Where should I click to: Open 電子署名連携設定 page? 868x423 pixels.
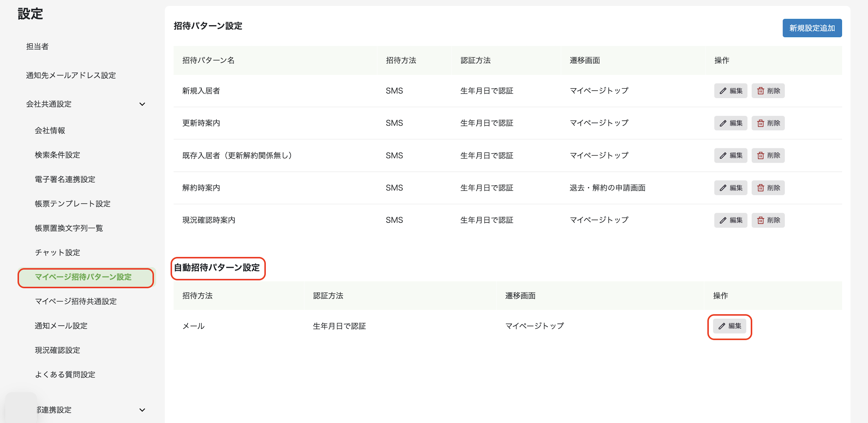pyautogui.click(x=65, y=179)
